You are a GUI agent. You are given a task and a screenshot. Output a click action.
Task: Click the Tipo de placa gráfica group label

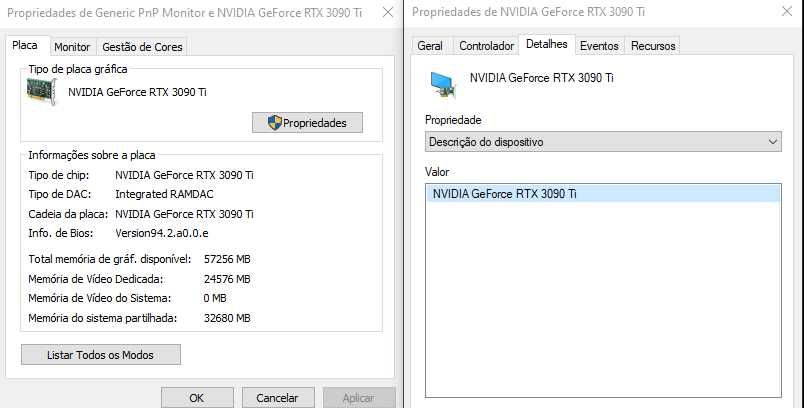(x=78, y=69)
